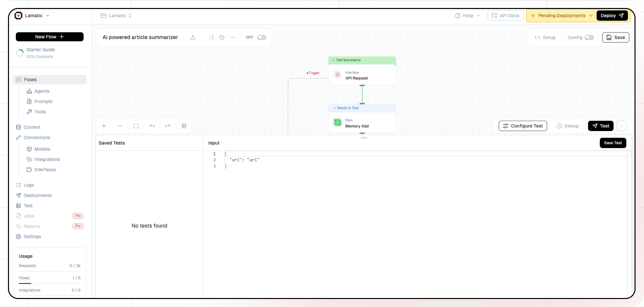
Task: Open fullscreen view of the flow canvas
Action: click(136, 126)
